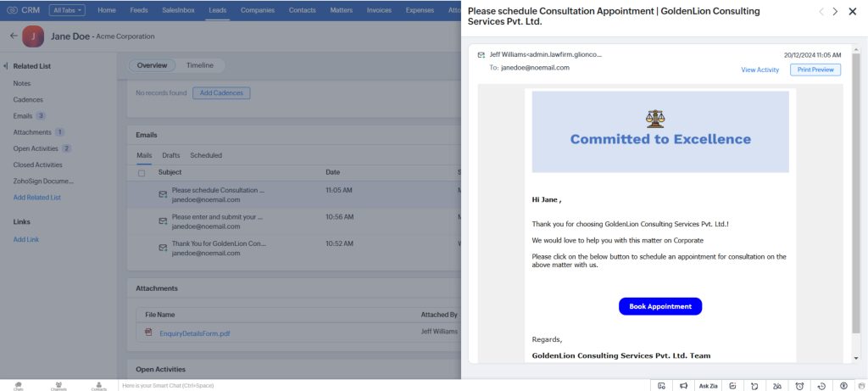
Task: Go to the previous email arrow
Action: pyautogui.click(x=821, y=12)
